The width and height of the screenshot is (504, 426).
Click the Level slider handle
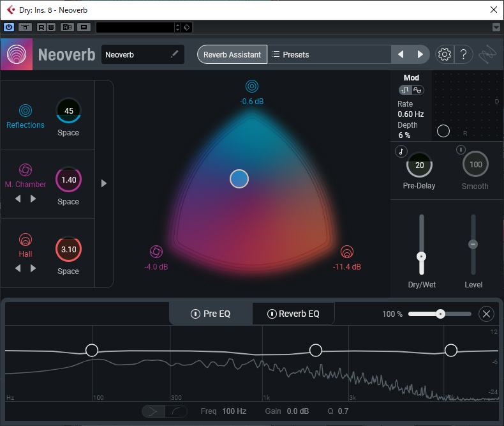(473, 244)
